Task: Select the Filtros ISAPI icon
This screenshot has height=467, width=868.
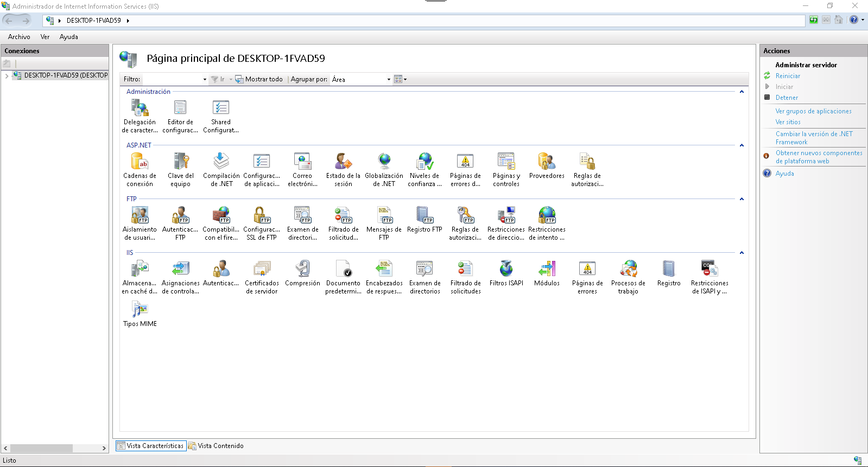Action: [506, 270]
